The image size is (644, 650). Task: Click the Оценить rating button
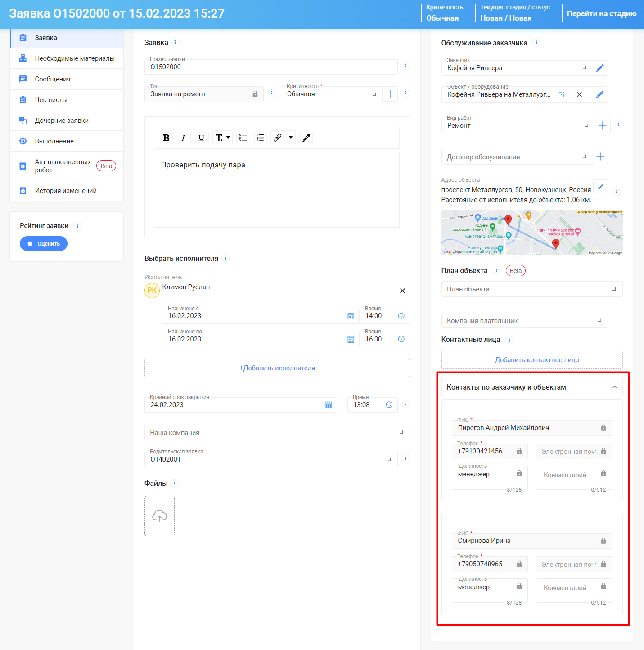click(44, 244)
